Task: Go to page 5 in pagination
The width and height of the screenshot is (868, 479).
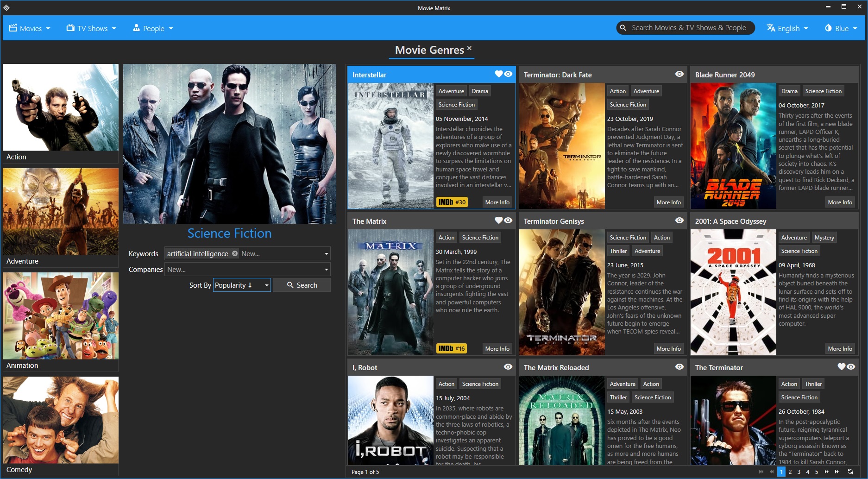Action: tap(817, 472)
